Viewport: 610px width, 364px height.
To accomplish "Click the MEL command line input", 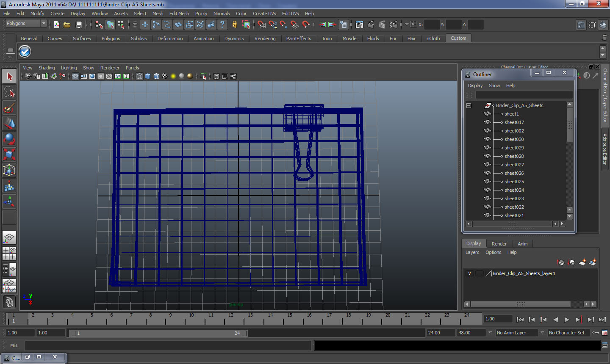I will point(168,345).
